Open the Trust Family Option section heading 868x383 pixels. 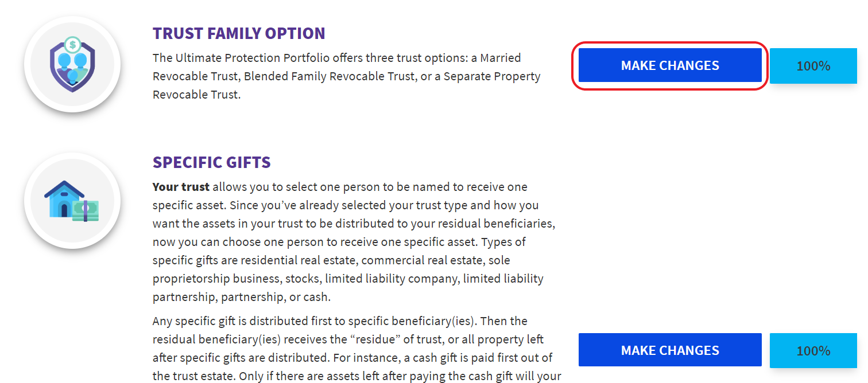pyautogui.click(x=239, y=33)
